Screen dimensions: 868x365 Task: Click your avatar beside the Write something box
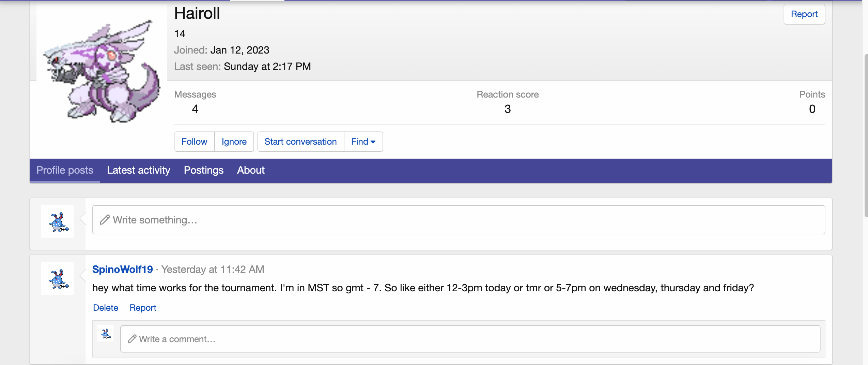click(x=58, y=221)
